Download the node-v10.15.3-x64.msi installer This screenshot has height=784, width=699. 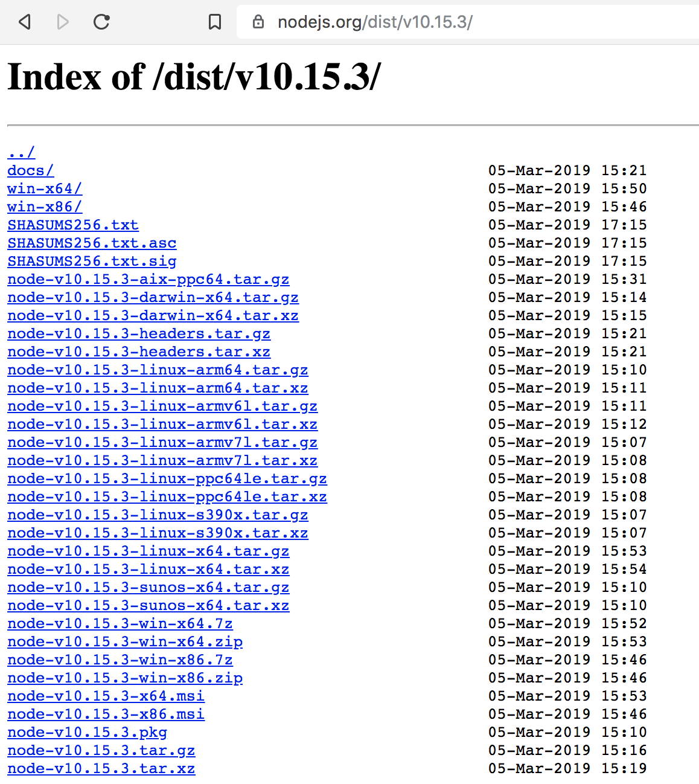pos(106,696)
